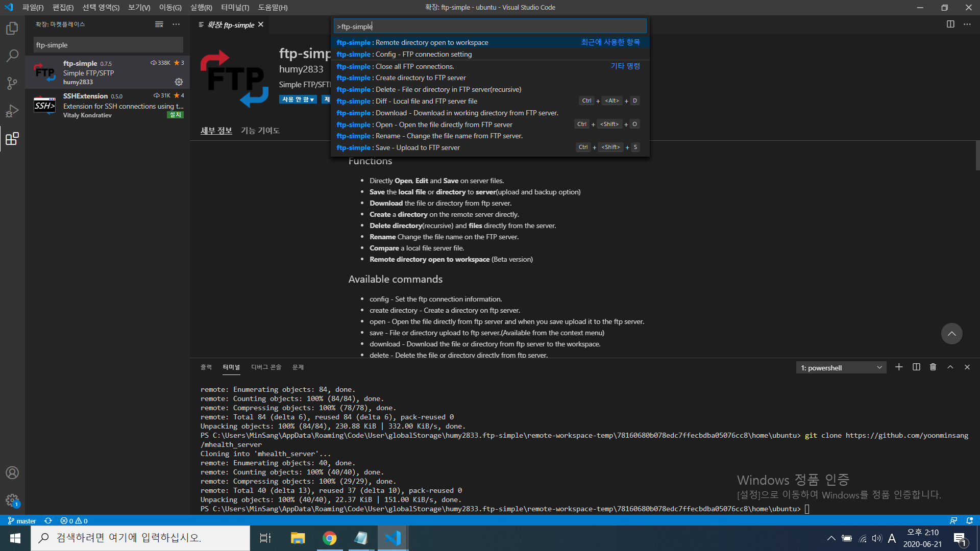Open Run and Debug view icon

point(12,111)
